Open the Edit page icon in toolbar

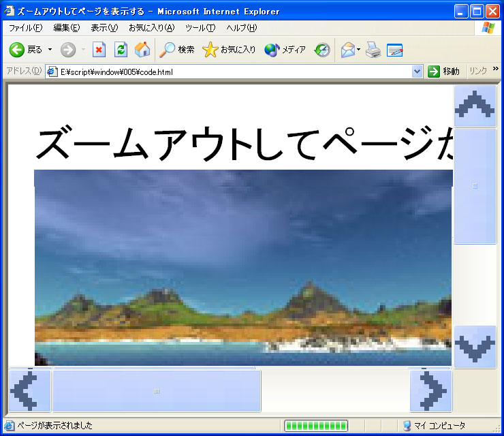tap(395, 50)
